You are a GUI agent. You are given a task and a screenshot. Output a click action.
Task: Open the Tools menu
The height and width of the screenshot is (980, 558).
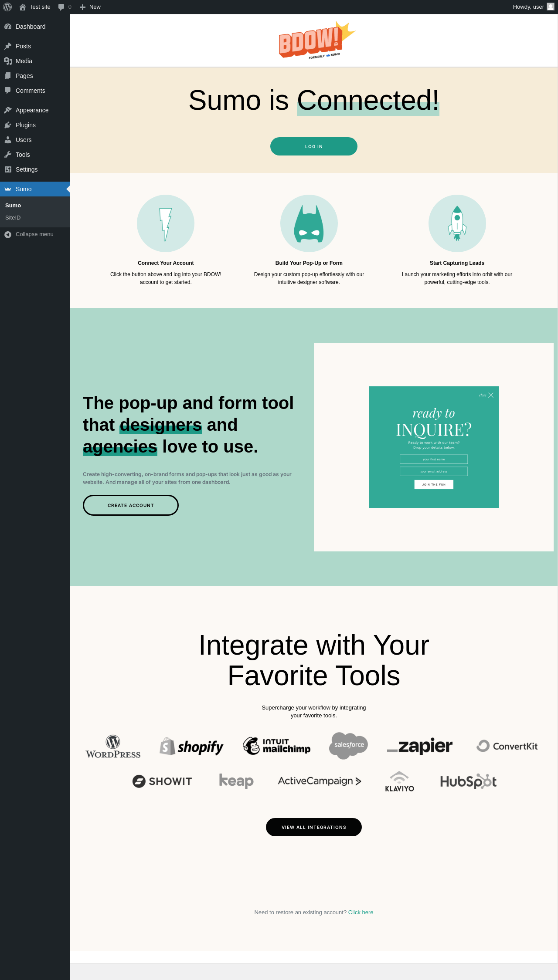[35, 155]
